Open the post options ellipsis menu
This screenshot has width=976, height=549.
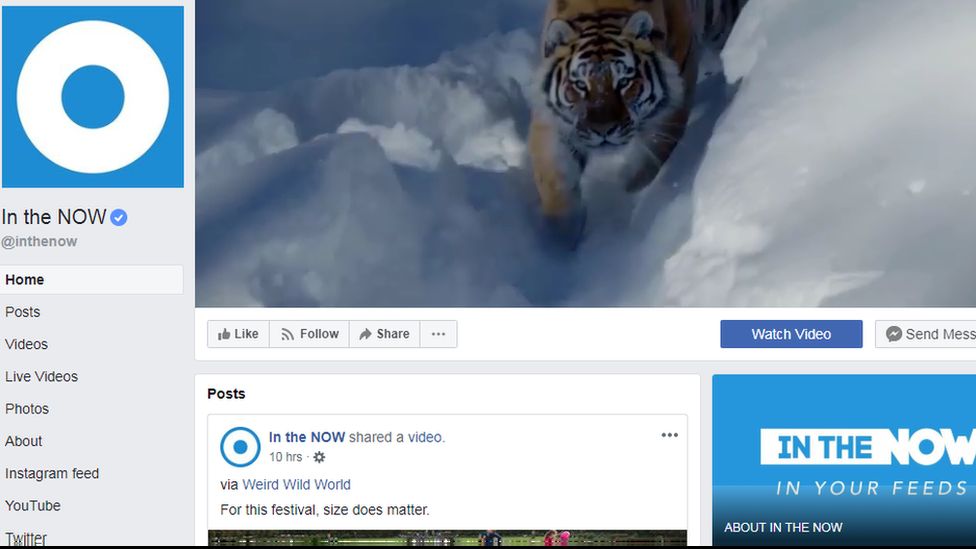(x=670, y=435)
